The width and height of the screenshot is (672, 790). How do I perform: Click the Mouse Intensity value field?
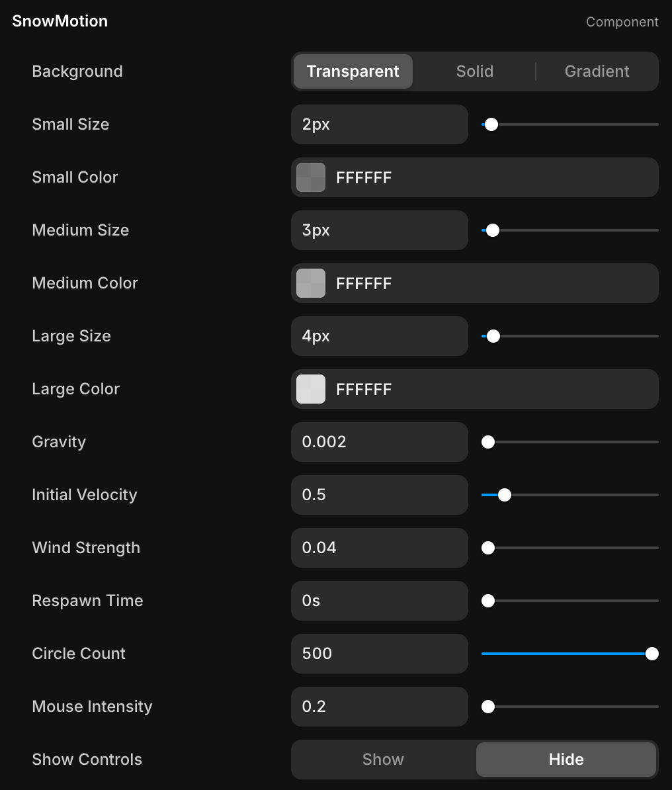click(379, 707)
